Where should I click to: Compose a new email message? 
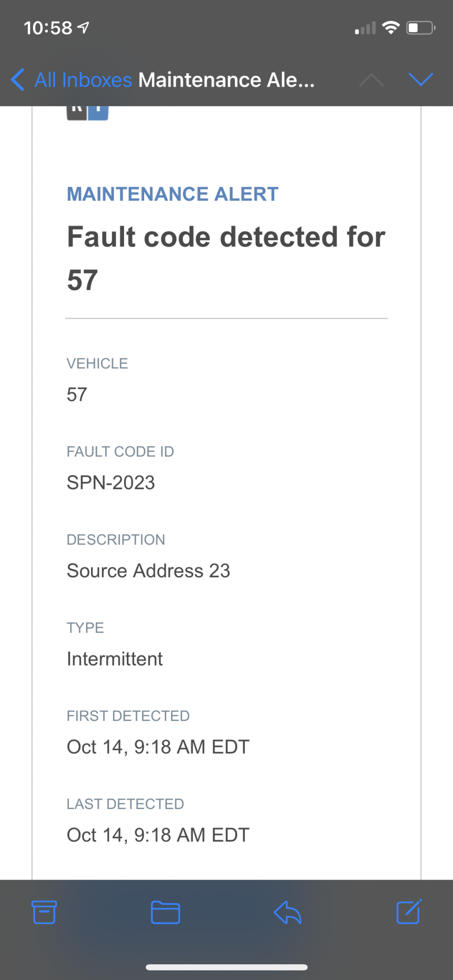coord(409,912)
